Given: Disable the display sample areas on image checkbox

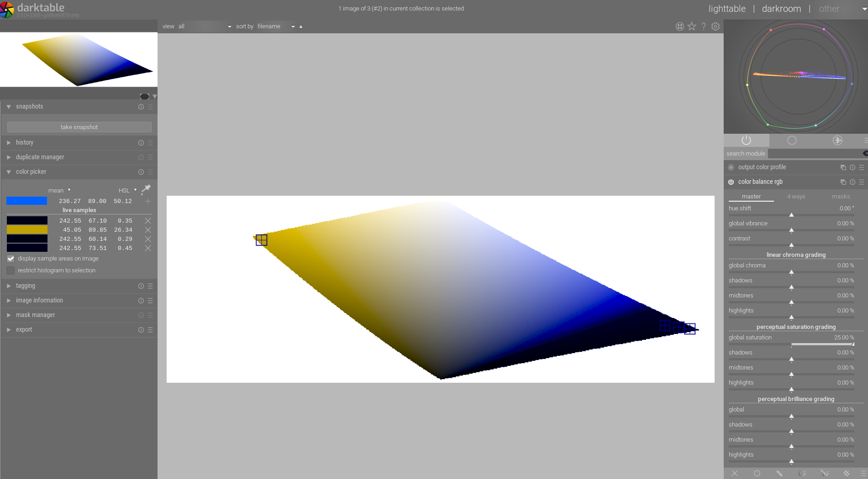Looking at the screenshot, I should (10, 259).
